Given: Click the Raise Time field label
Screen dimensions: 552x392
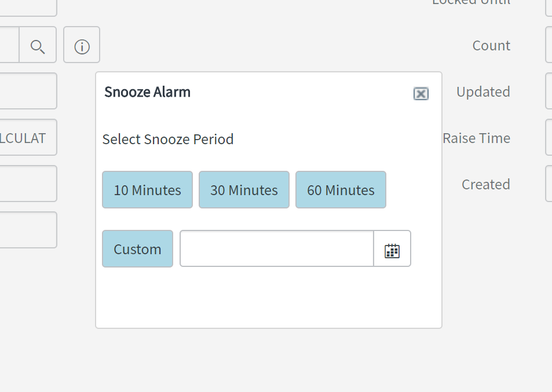Looking at the screenshot, I should [x=476, y=138].
